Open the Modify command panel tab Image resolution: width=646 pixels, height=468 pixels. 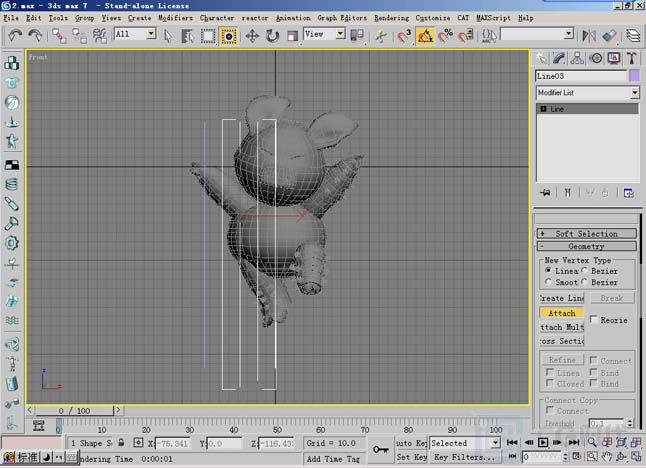coord(559,58)
